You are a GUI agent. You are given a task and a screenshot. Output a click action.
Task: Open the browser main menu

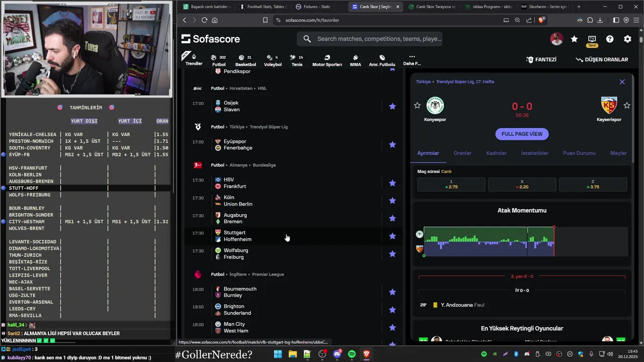[x=636, y=20]
